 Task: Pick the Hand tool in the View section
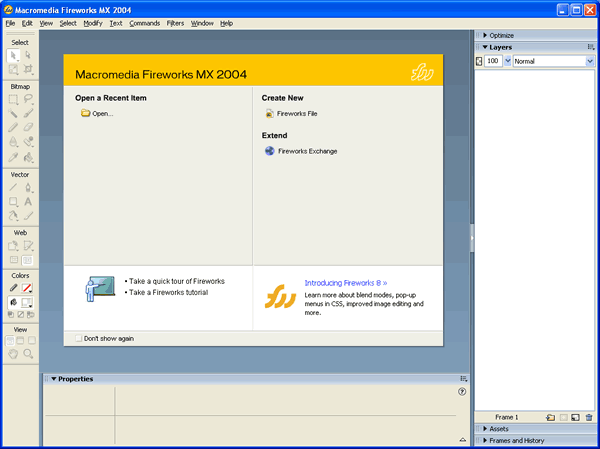point(13,353)
